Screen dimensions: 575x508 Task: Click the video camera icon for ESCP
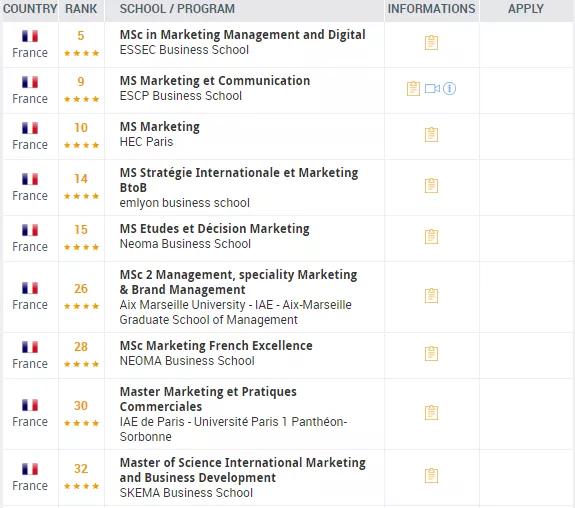coord(432,88)
